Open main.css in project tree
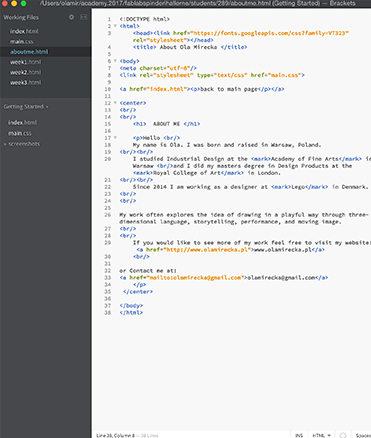 [20, 133]
